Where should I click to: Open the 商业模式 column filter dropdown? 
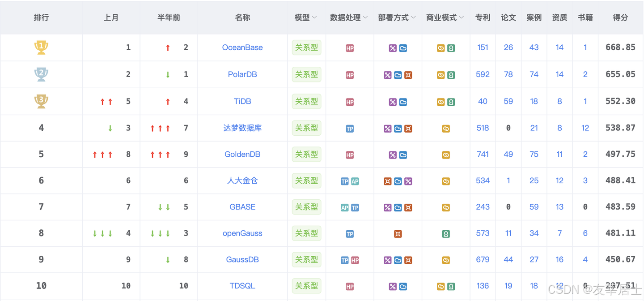[462, 18]
